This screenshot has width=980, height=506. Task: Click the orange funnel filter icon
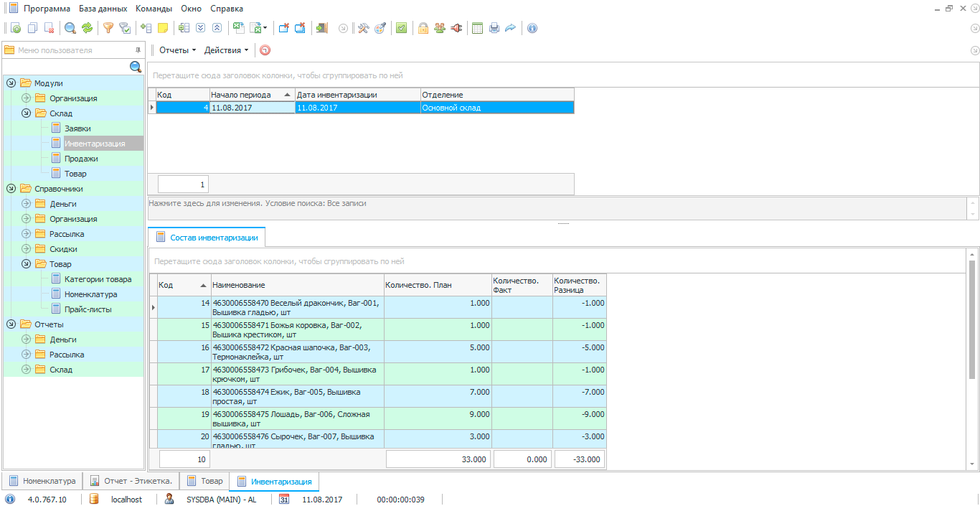(x=108, y=28)
